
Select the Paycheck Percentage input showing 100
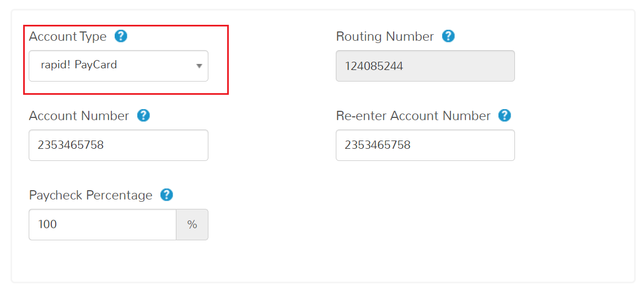102,224
